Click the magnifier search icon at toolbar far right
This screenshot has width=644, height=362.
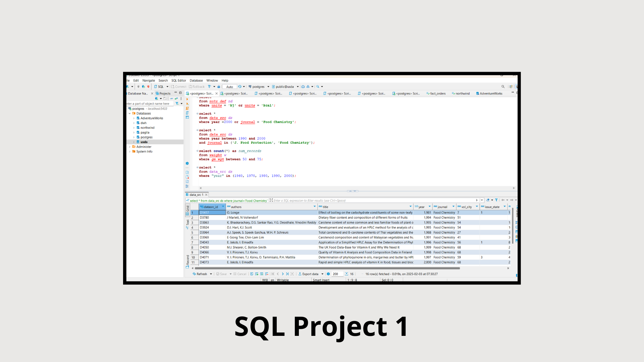pyautogui.click(x=503, y=86)
